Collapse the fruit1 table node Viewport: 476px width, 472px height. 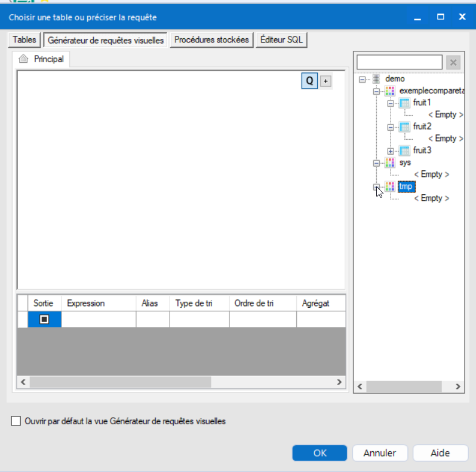[391, 103]
